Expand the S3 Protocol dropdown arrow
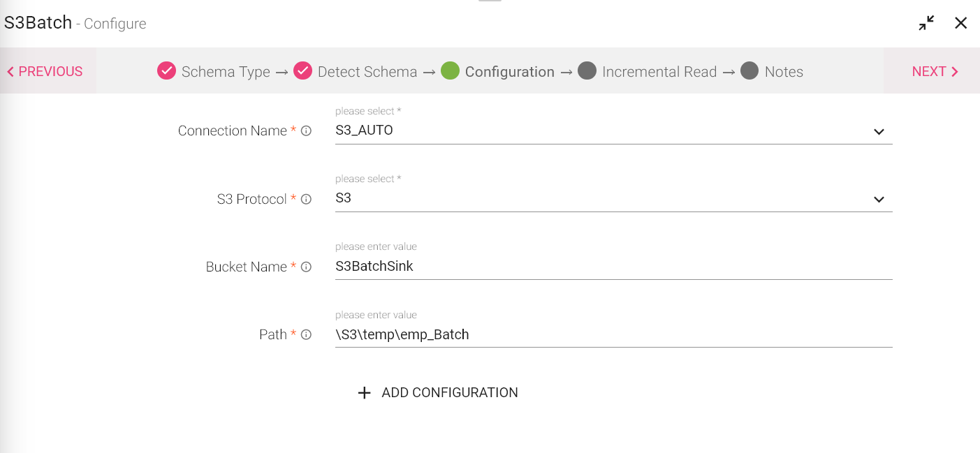 (x=879, y=200)
